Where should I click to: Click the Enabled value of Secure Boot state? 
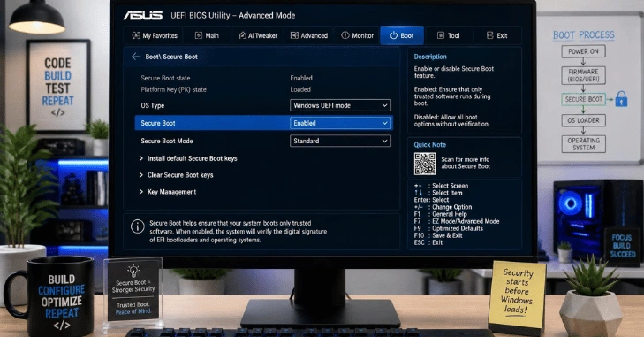point(301,78)
